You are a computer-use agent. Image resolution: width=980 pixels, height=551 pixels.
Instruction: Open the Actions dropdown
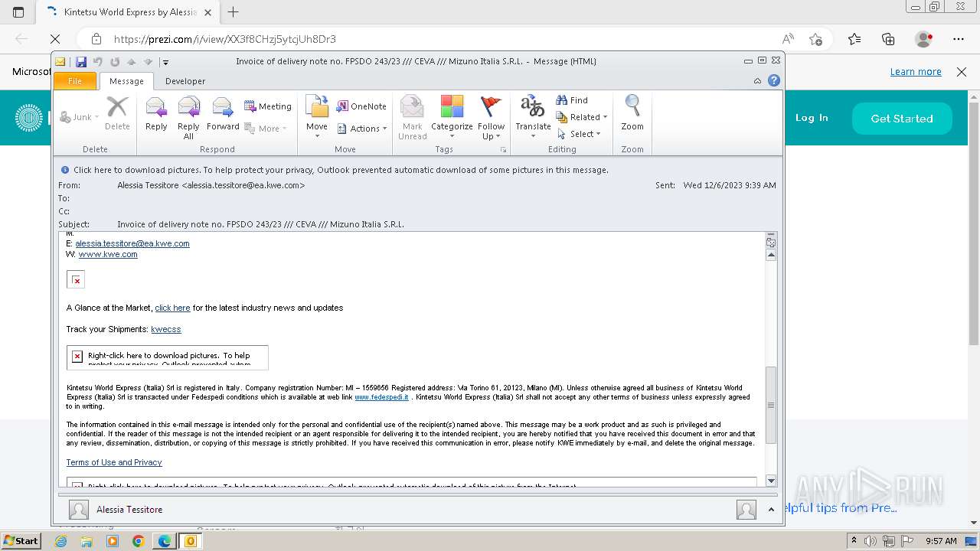click(x=362, y=129)
